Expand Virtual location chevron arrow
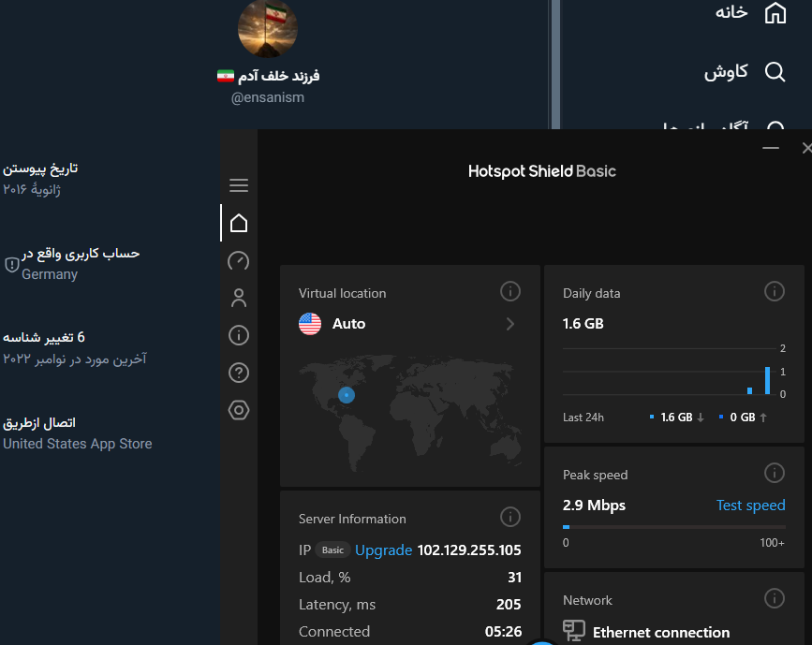The width and height of the screenshot is (812, 645). pyautogui.click(x=510, y=324)
